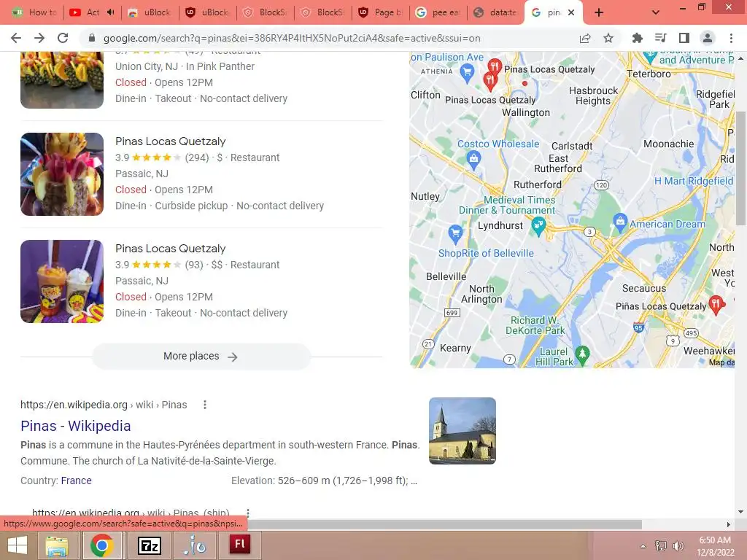Open Pinas Locas Quetzaly listing with 93 reviews
This screenshot has height=560, width=747.
[x=170, y=249]
